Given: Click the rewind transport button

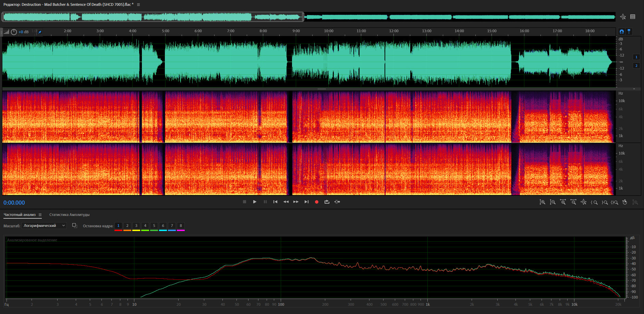Looking at the screenshot, I should click(x=286, y=202).
